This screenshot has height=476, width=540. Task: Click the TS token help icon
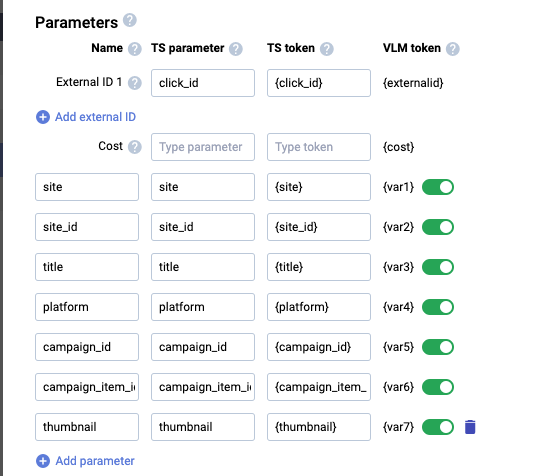tap(326, 49)
